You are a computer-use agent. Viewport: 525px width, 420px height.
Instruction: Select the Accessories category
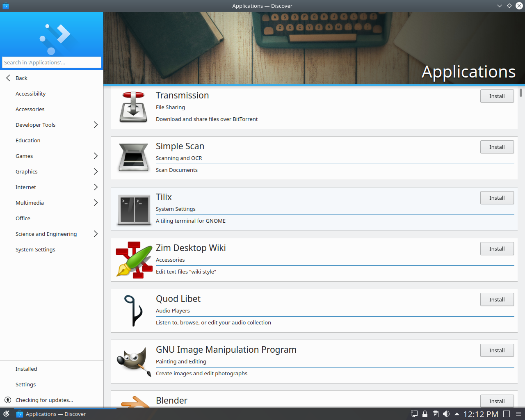pos(52,109)
